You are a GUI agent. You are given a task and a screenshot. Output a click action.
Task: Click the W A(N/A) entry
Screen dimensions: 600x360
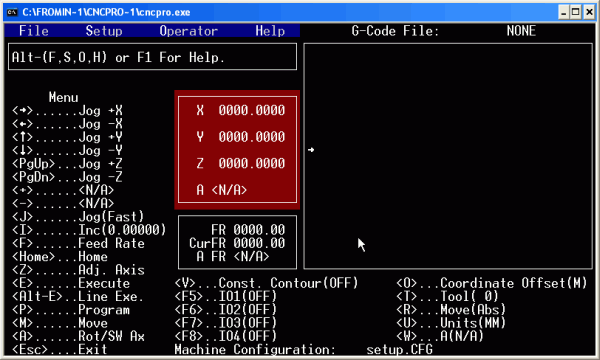pyautogui.click(x=440, y=336)
